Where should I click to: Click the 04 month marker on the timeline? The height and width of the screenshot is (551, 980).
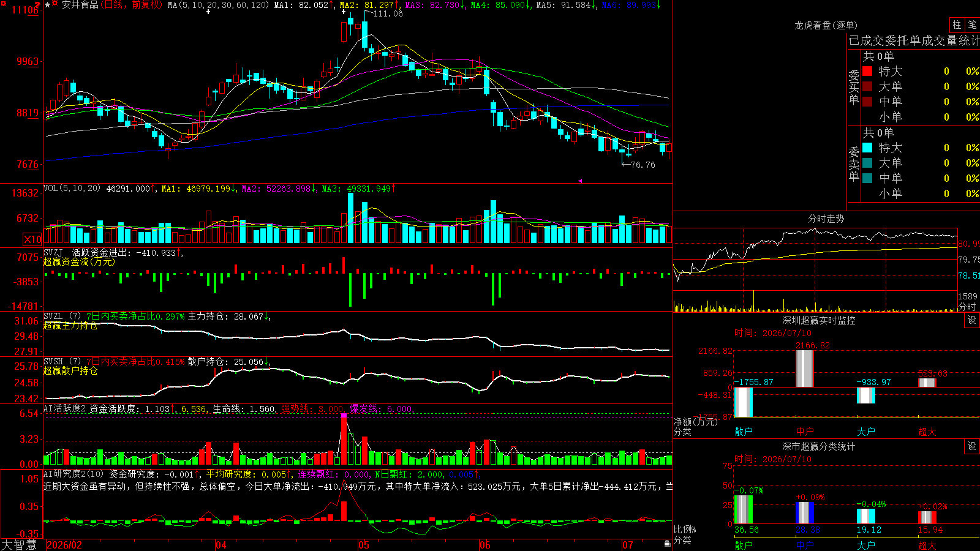(221, 545)
